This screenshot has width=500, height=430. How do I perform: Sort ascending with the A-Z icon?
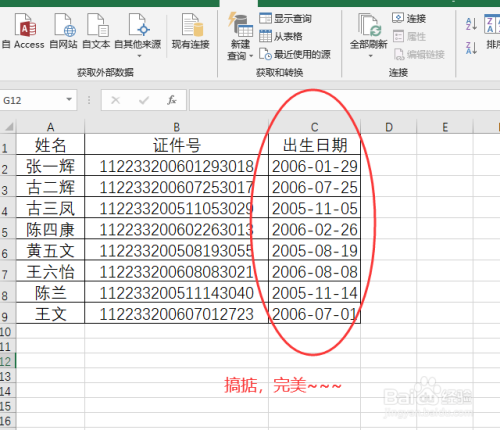(x=471, y=24)
